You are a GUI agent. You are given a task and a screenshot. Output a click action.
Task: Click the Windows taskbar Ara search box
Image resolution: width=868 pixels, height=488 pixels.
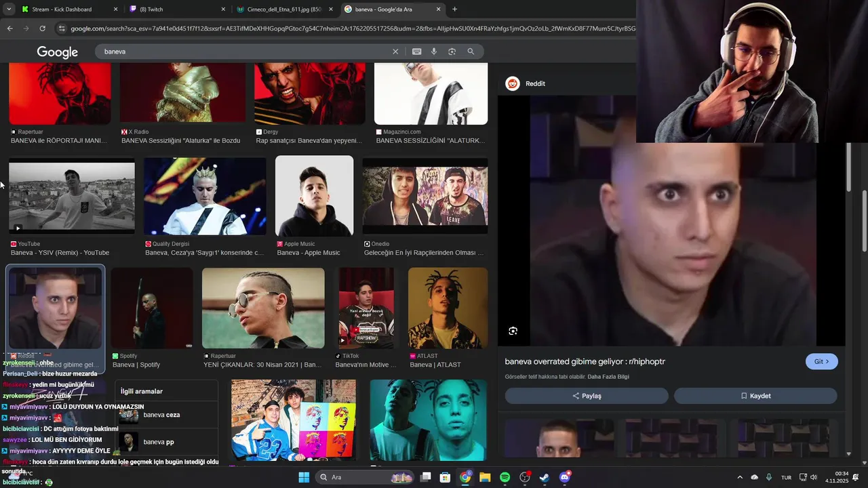coord(366,477)
